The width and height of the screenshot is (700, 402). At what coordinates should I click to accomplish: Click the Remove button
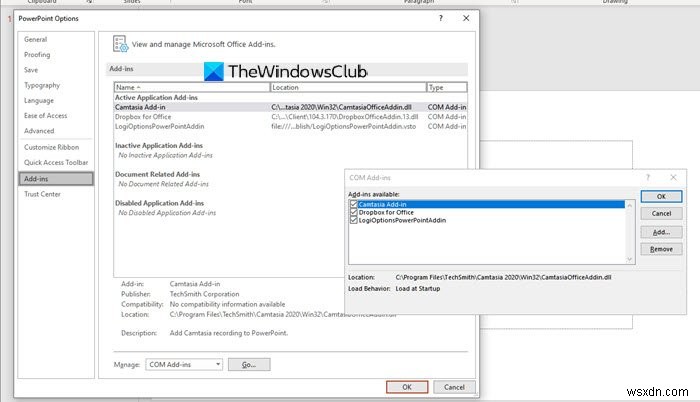coord(661,249)
